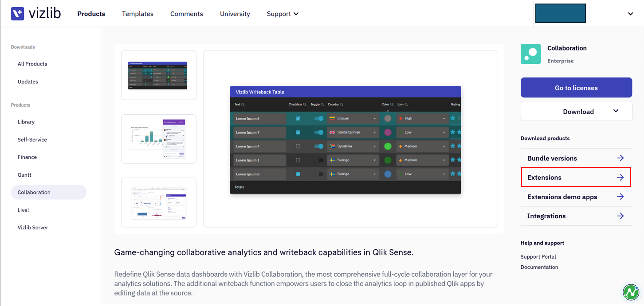Image resolution: width=644 pixels, height=306 pixels.
Task: Turn on the toggle in Lorem Ipsum 8 row
Action: 319,174
